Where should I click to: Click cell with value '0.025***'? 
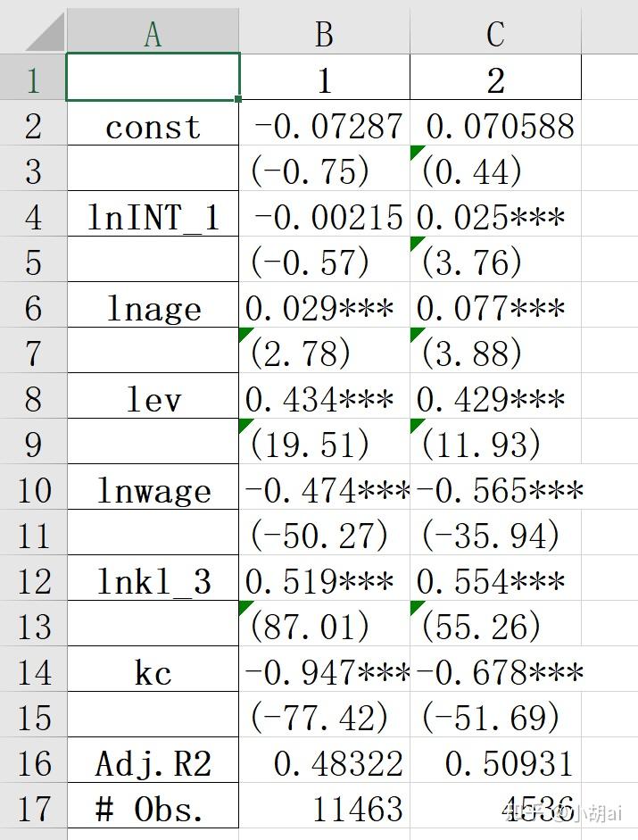(x=495, y=213)
